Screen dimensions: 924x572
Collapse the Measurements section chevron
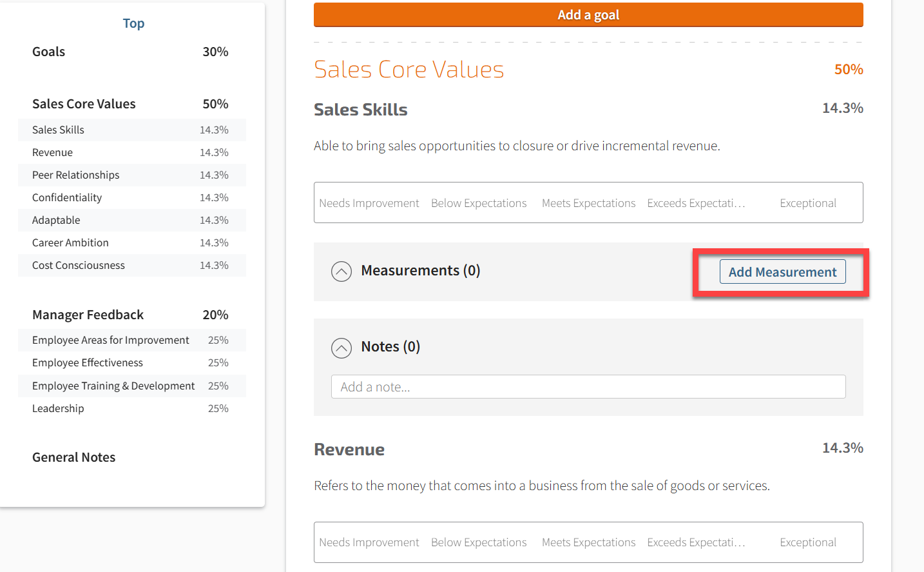click(x=342, y=271)
